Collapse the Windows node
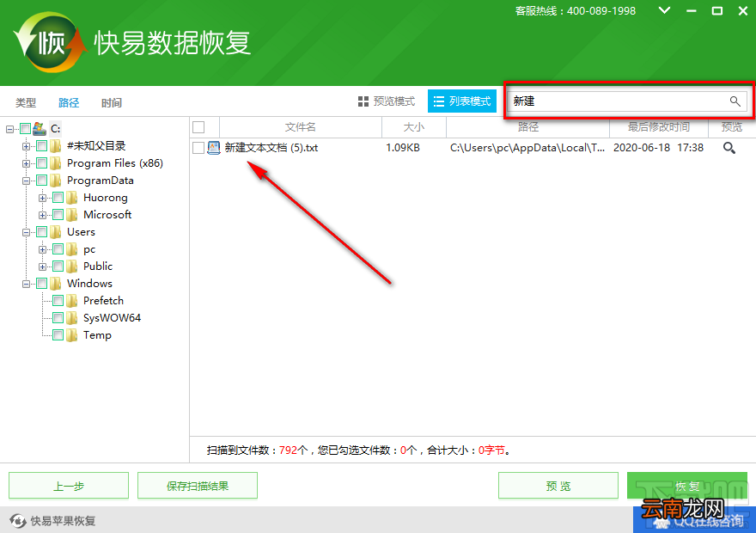Viewport: 756px width, 533px height. [x=26, y=284]
